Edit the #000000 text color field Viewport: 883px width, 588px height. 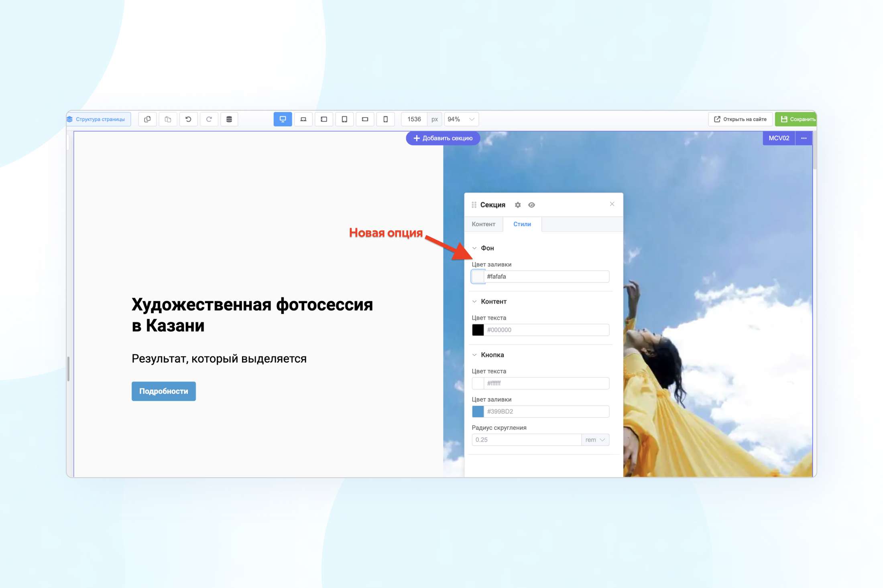(x=546, y=330)
